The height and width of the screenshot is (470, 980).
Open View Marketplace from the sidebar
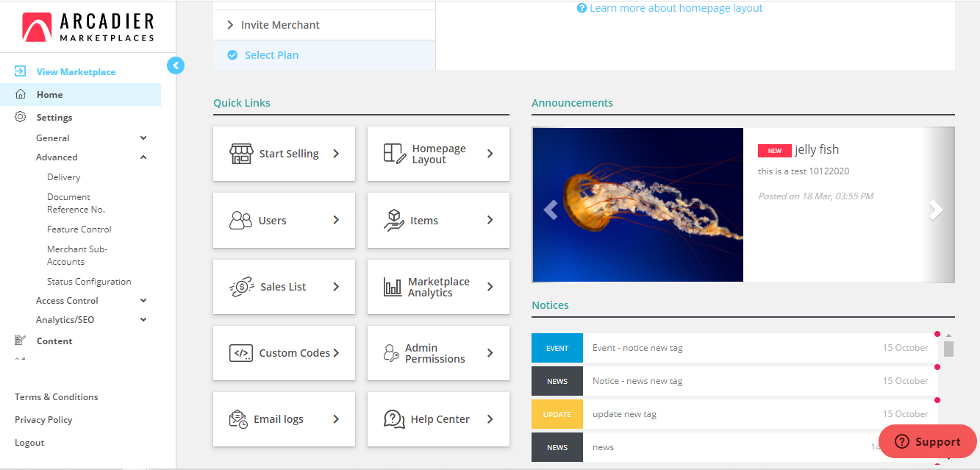click(x=76, y=71)
